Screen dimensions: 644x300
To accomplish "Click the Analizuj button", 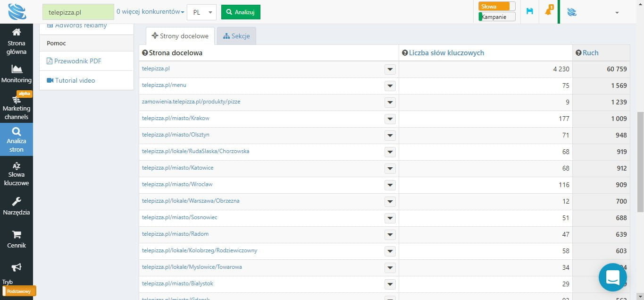I will (241, 12).
